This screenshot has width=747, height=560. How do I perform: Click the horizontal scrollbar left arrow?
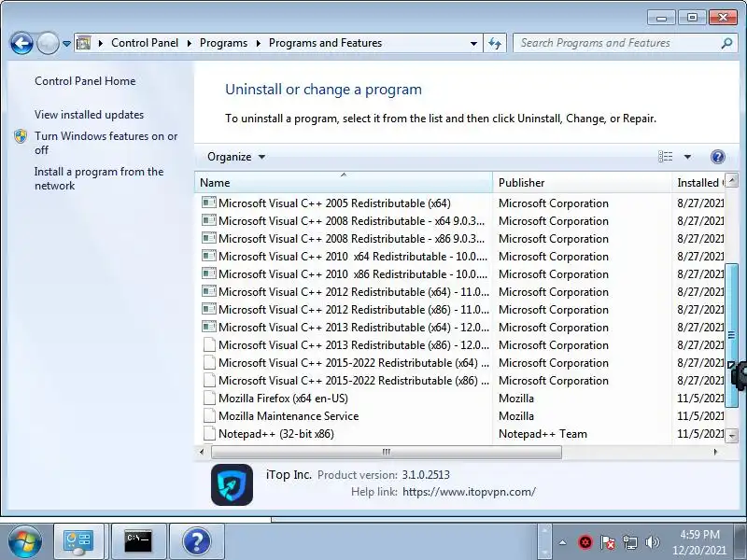click(x=202, y=452)
